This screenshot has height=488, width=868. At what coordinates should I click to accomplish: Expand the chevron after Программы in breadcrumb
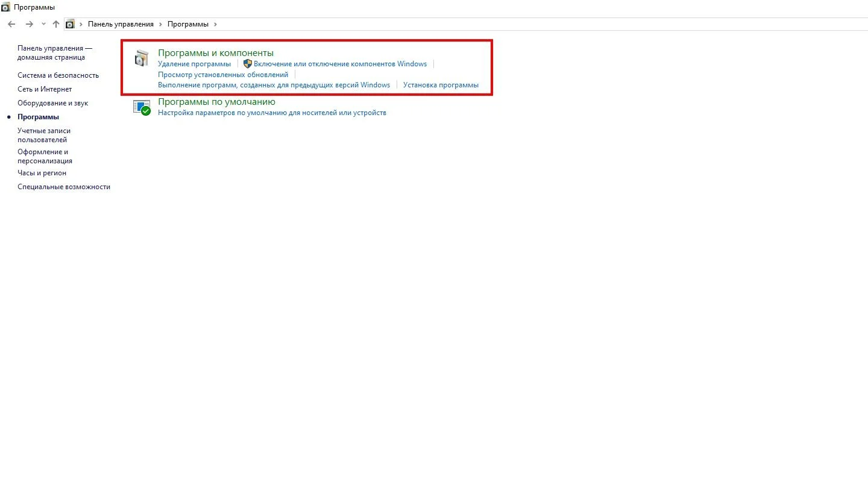[215, 24]
